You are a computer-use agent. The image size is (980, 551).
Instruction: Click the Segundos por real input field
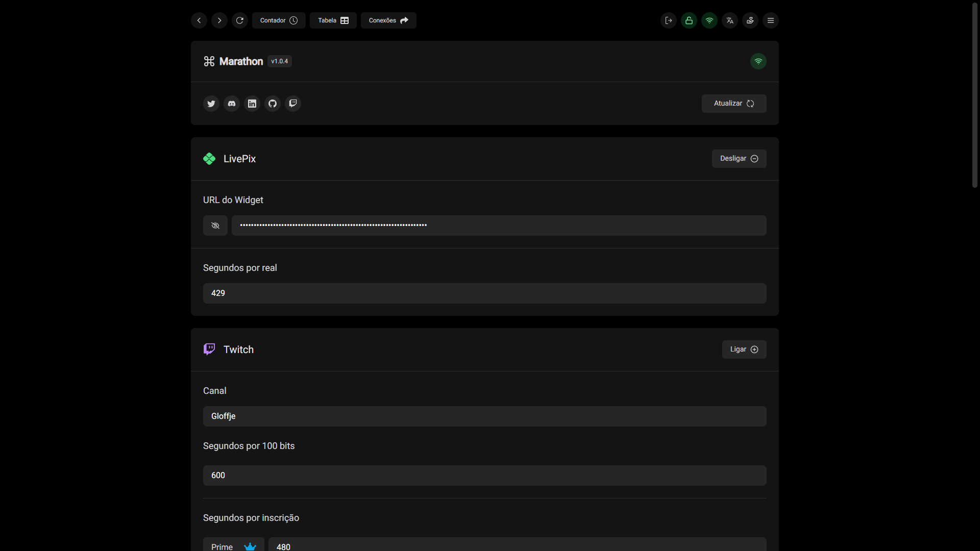(x=484, y=293)
